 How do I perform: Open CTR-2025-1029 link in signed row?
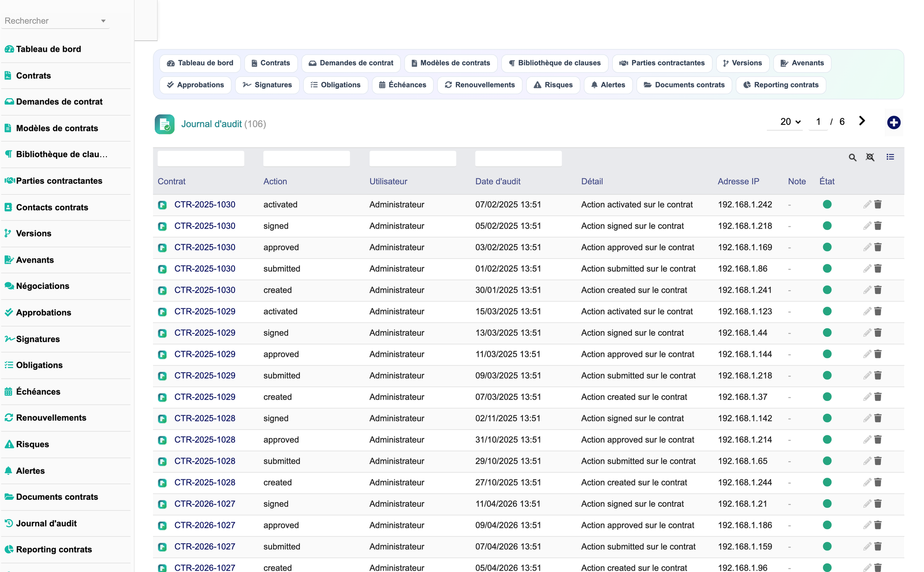(205, 333)
